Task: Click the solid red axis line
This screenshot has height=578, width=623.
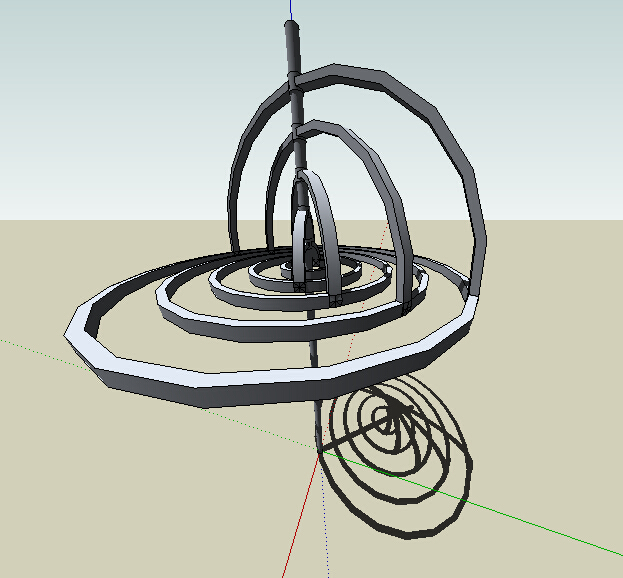Action: pos(301,516)
